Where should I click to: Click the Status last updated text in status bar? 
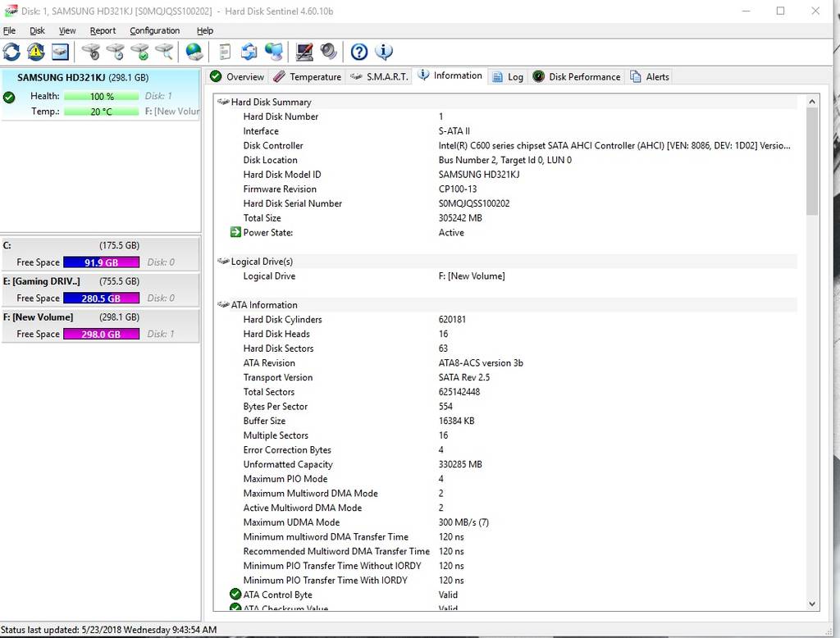(x=109, y=630)
